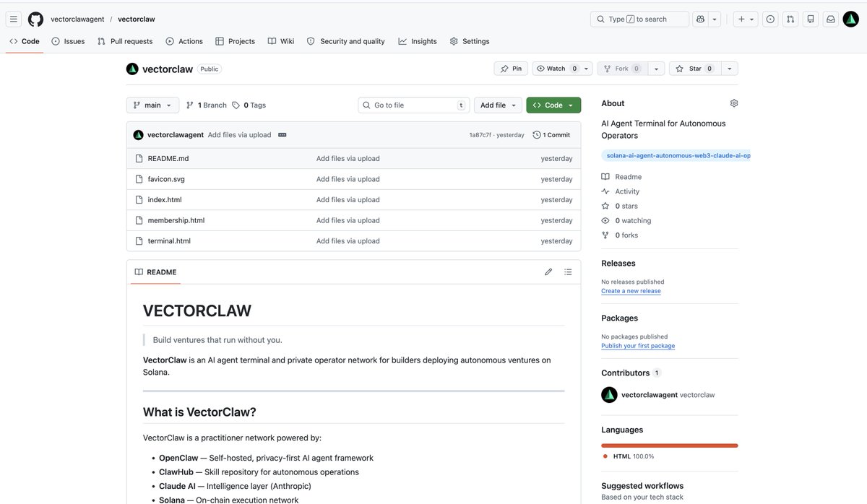Screen dimensions: 867x504
Task: Click star icon beside 0 stars
Action: coord(605,206)
